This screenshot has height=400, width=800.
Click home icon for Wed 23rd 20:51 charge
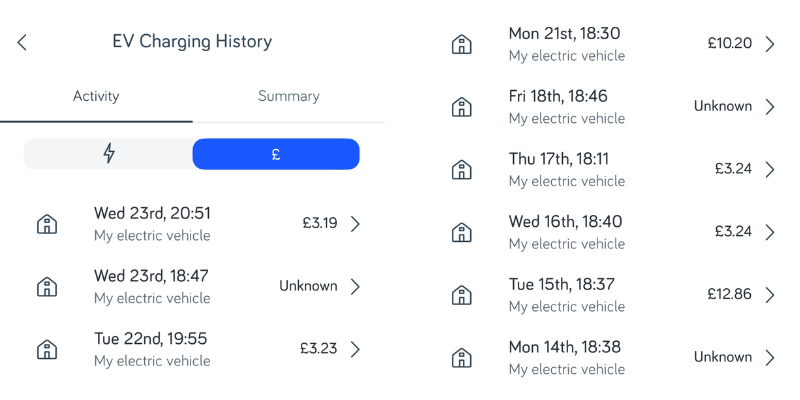(x=47, y=224)
